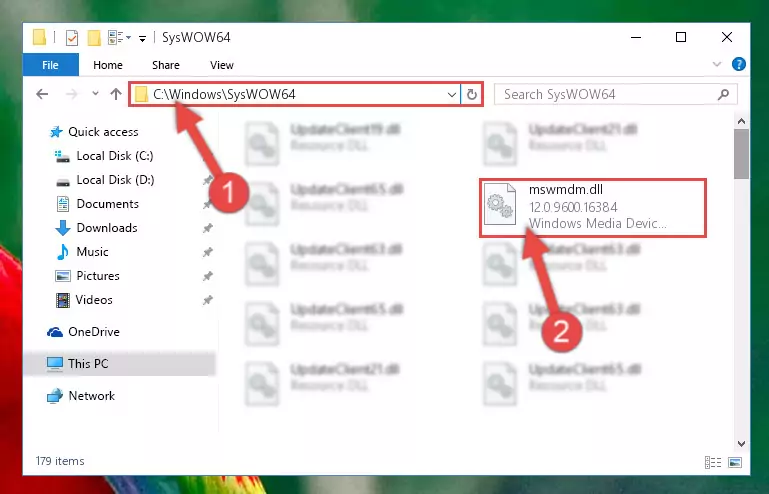Click the pin icon beside Music
This screenshot has height=494, width=769.
click(208, 252)
